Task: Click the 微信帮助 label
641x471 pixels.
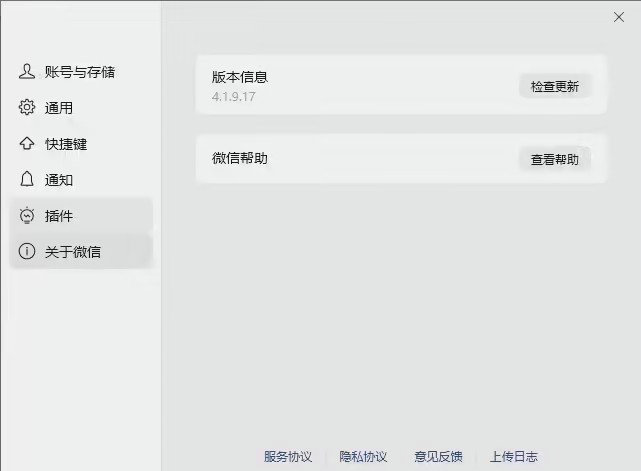Action: (x=240, y=158)
